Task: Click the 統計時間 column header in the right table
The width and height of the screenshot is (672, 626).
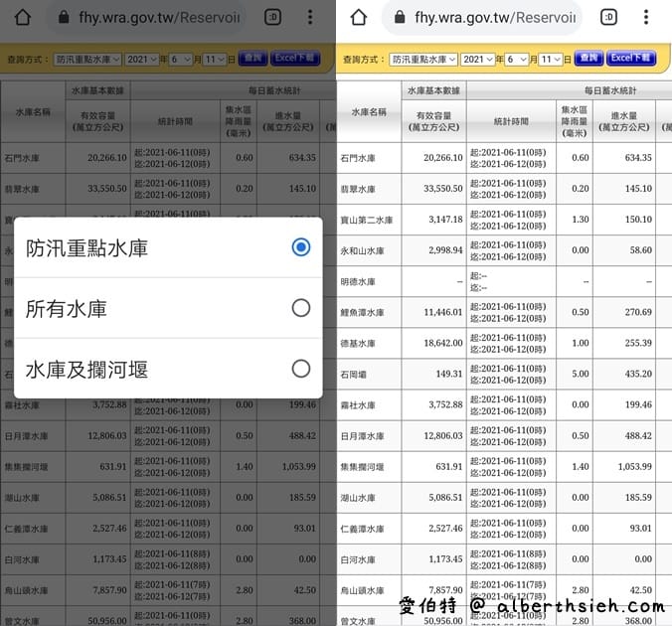Action: pos(511,121)
